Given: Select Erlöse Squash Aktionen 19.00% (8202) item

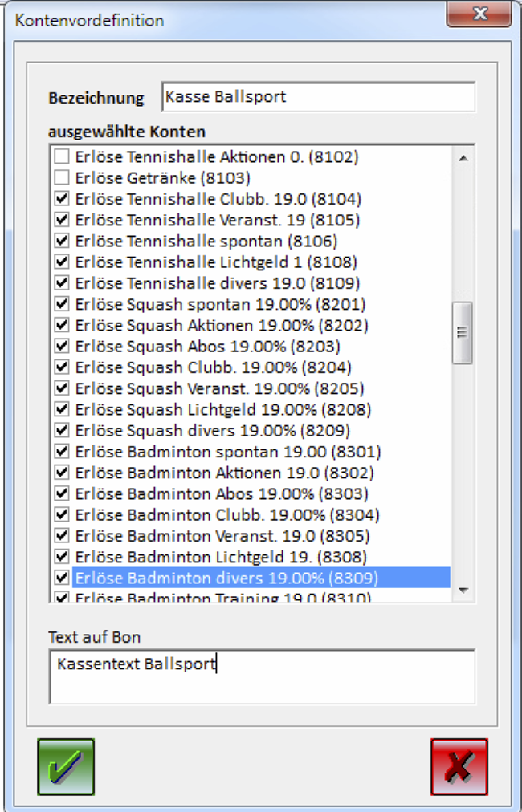Looking at the screenshot, I should [222, 326].
